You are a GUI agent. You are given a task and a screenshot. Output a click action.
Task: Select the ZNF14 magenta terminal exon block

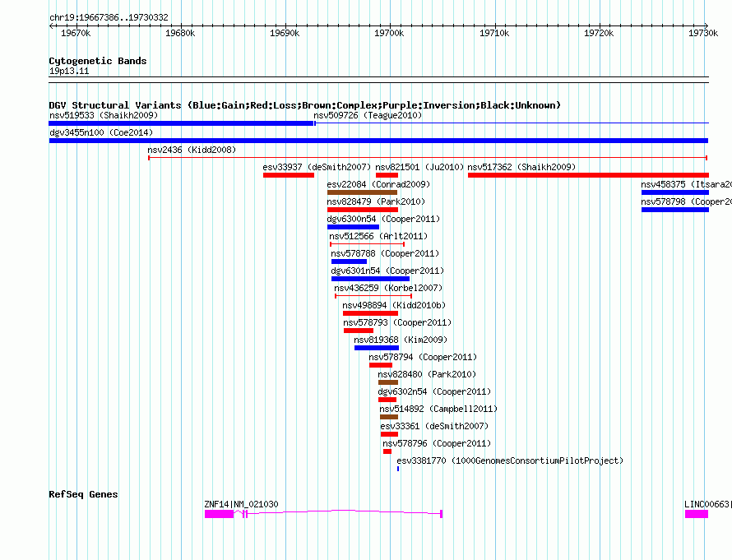pyautogui.click(x=219, y=514)
